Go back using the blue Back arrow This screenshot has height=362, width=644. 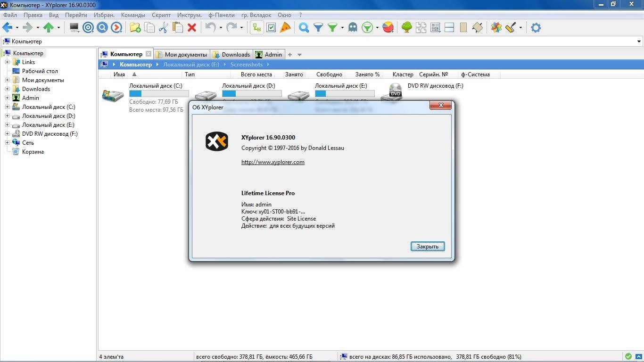[8, 28]
